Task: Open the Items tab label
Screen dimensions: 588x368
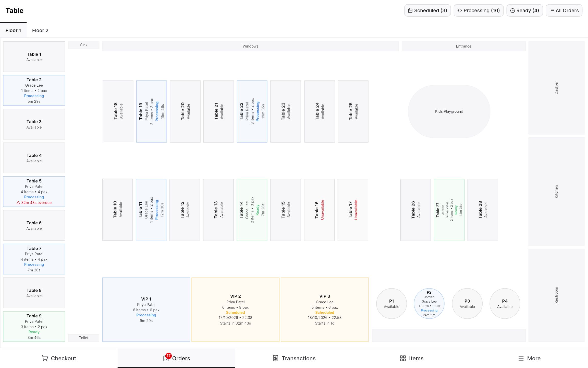Action: click(416, 358)
